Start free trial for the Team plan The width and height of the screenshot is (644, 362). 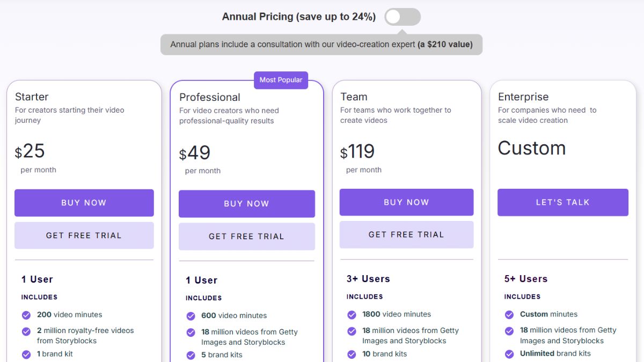tap(406, 235)
